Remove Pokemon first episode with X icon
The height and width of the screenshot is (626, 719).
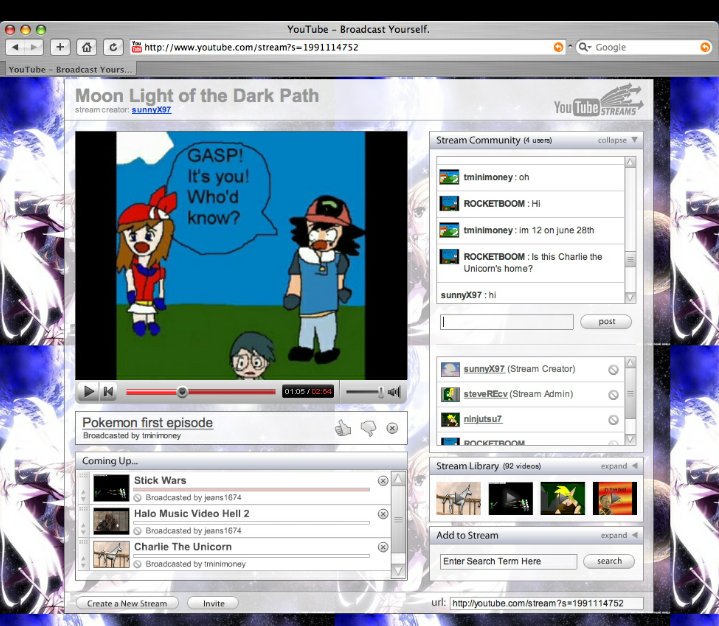[392, 428]
